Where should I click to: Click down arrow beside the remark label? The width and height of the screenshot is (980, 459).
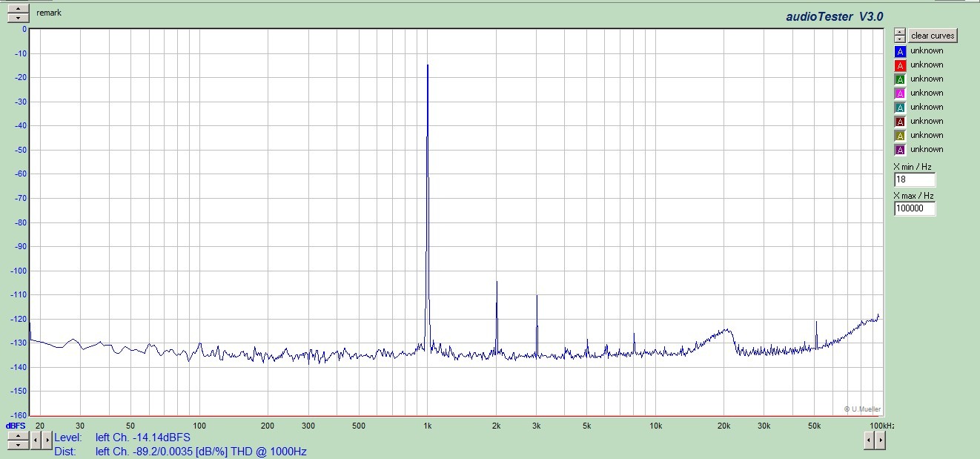(18, 16)
